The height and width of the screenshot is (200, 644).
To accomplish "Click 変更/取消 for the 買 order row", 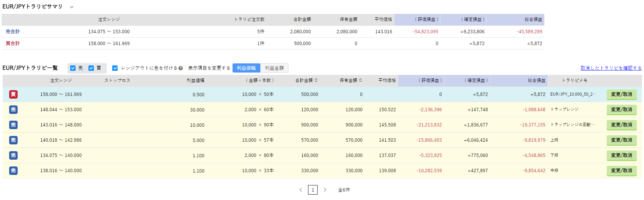I will point(621,95).
